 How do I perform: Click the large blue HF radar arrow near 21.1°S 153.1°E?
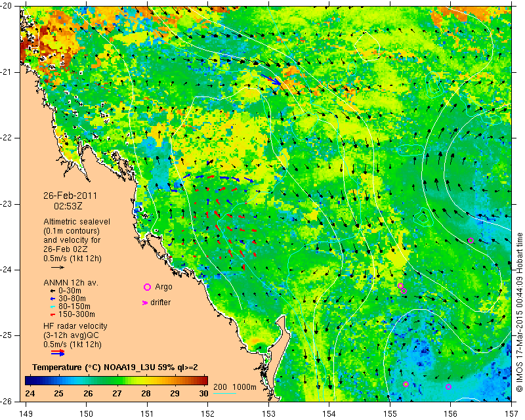tap(271, 79)
